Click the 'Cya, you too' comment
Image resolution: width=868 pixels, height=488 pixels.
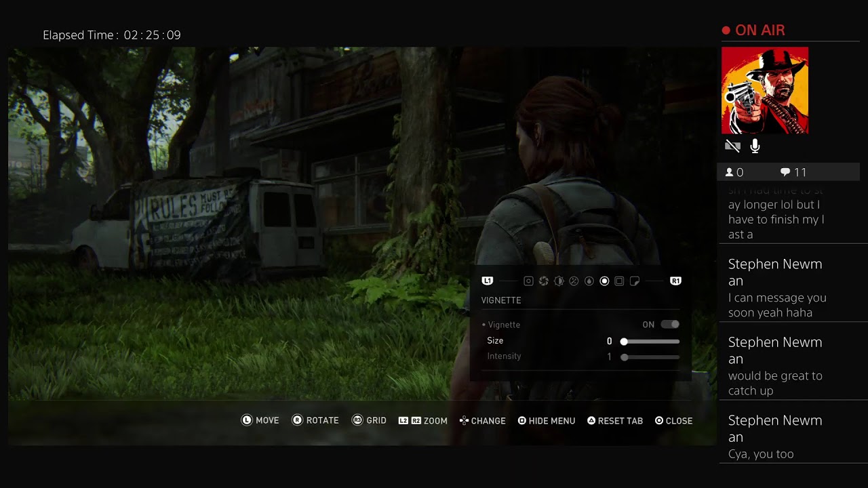(x=761, y=454)
